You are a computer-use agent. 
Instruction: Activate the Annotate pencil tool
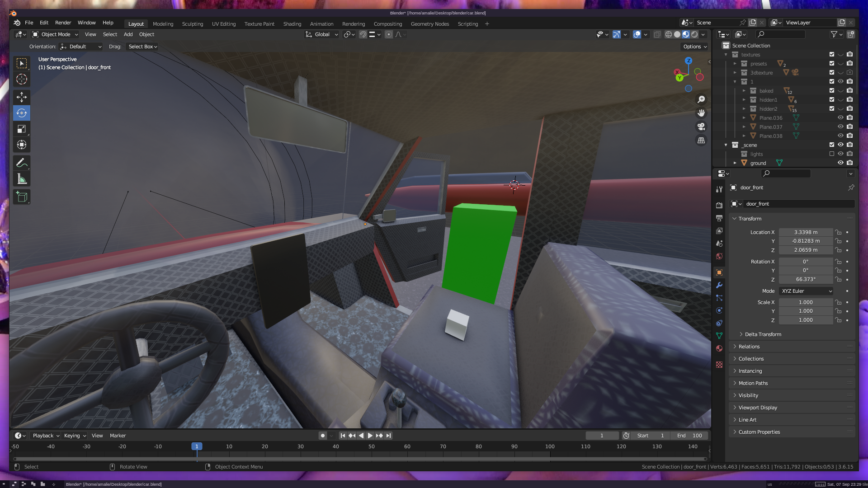coord(21,163)
